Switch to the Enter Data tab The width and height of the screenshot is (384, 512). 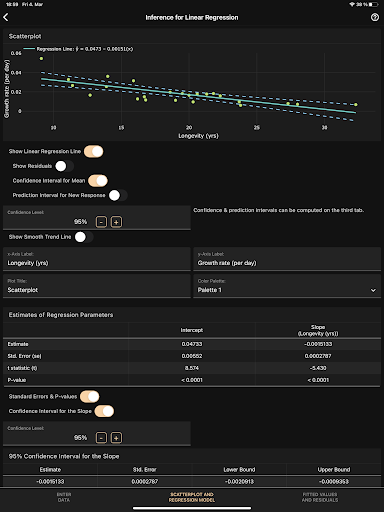click(x=64, y=497)
